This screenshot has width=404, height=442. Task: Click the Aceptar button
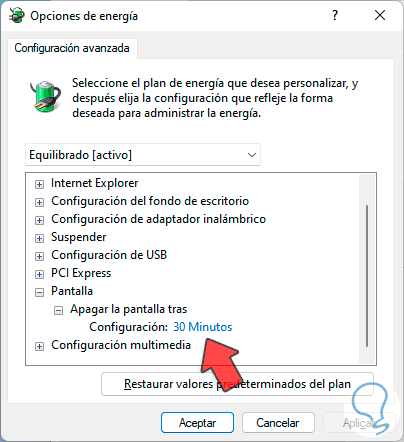(197, 423)
